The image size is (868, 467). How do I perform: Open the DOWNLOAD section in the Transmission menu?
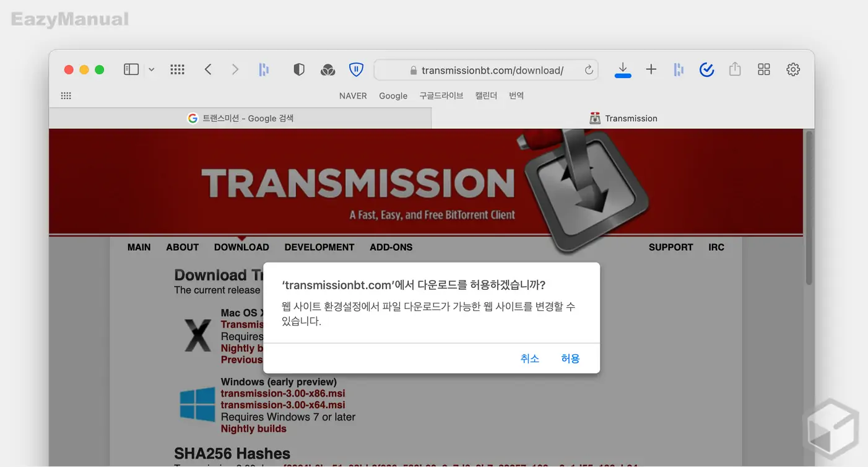click(241, 247)
